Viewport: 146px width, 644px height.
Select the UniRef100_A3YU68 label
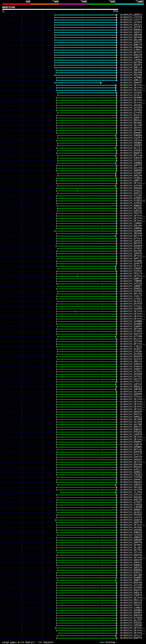pos(131,186)
